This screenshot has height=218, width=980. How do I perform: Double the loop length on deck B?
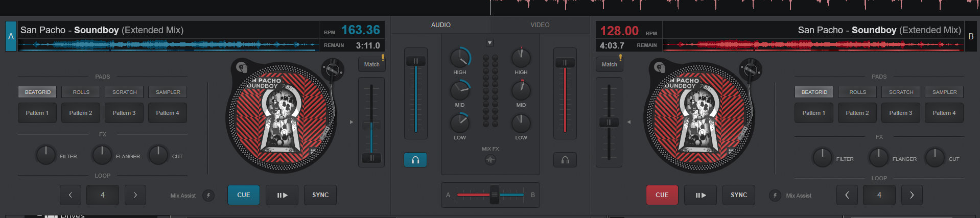click(912, 195)
